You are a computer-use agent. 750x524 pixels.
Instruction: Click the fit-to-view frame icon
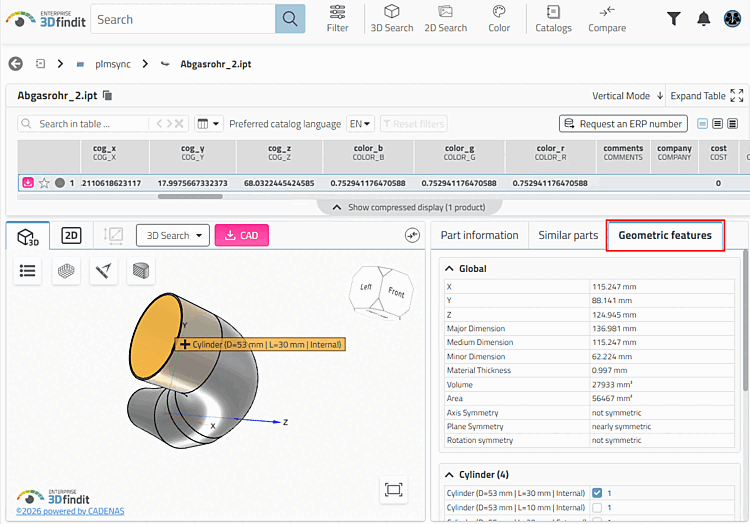[x=394, y=490]
